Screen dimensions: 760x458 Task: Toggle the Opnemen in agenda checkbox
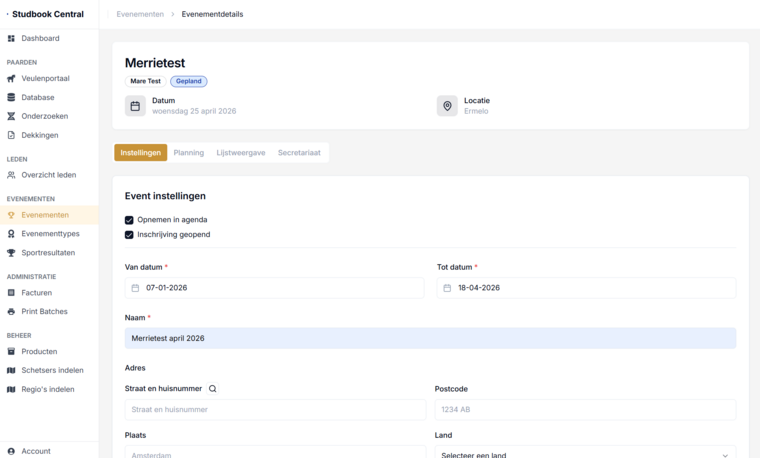coord(129,220)
